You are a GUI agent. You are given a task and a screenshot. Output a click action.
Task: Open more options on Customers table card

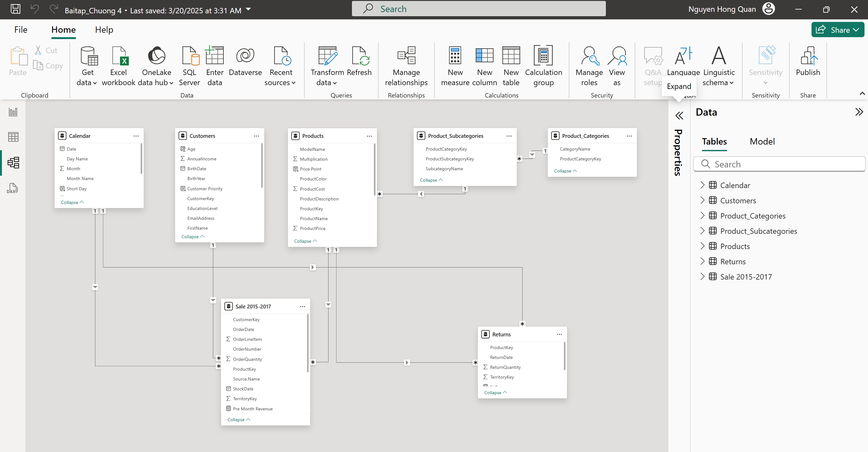256,136
